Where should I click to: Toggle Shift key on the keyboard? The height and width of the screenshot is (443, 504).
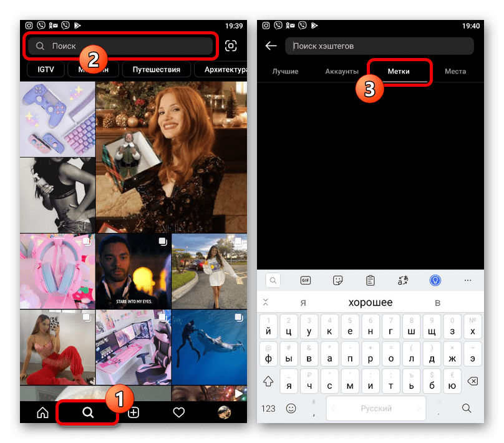[x=269, y=381]
